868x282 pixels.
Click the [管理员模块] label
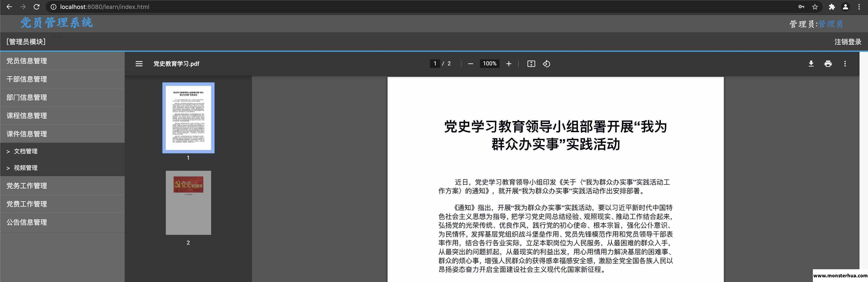click(26, 41)
